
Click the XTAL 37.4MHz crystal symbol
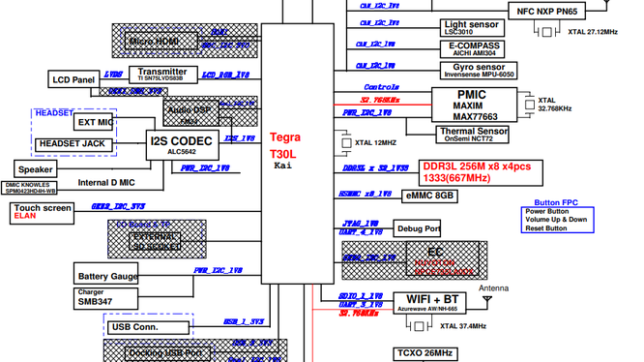pyautogui.click(x=419, y=326)
